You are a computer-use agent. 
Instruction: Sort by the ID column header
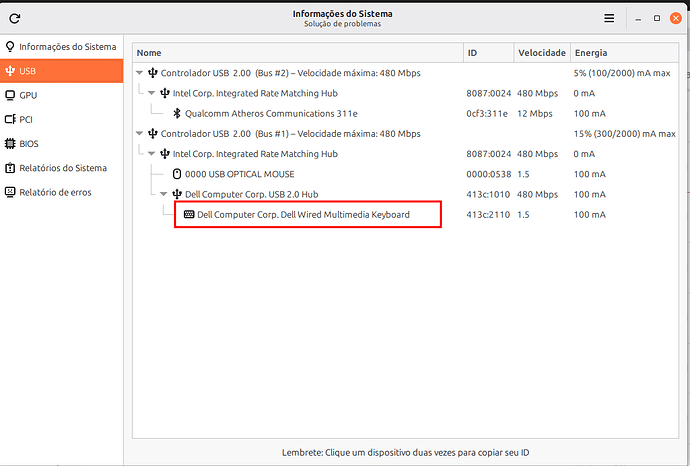click(x=488, y=52)
